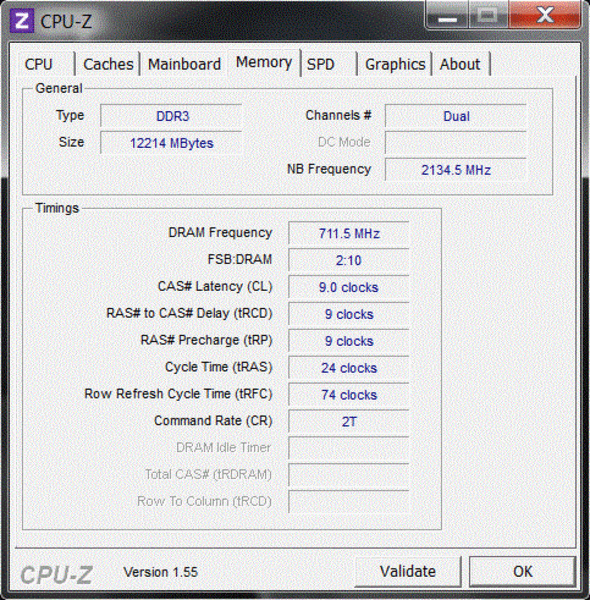Screen dimensions: 590x600
Task: Click the Version 1.55 text
Action: [160, 572]
